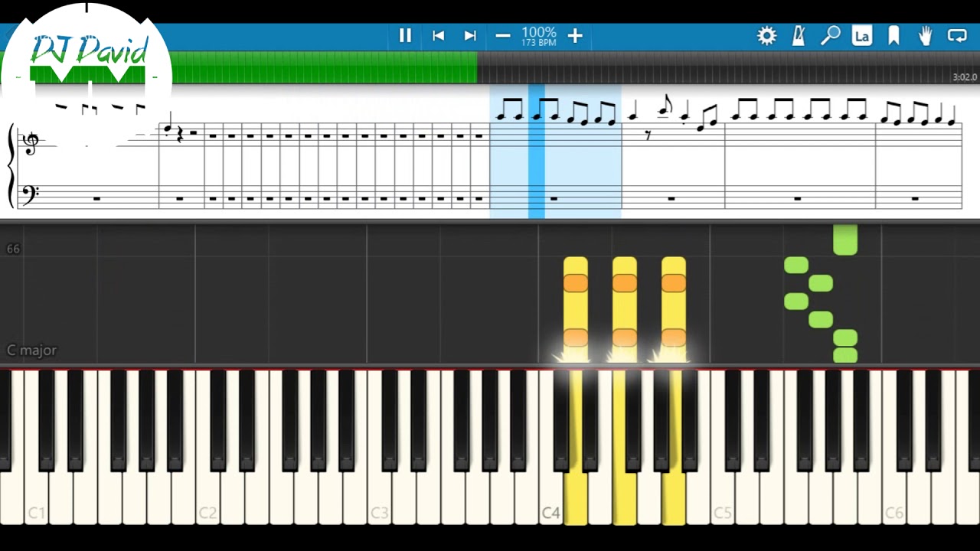This screenshot has height=551, width=980.
Task: Select the hand scrolling tool
Action: 925,35
